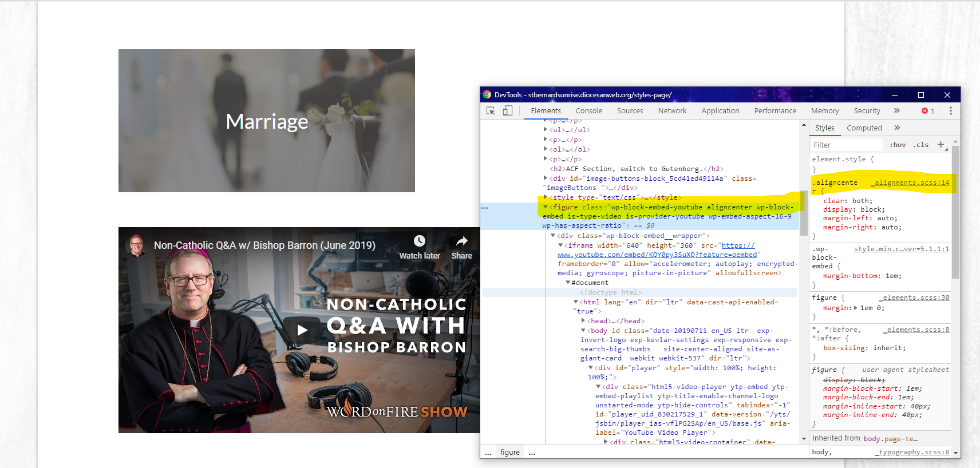
Task: Activate the inspect element picker icon
Action: (491, 111)
